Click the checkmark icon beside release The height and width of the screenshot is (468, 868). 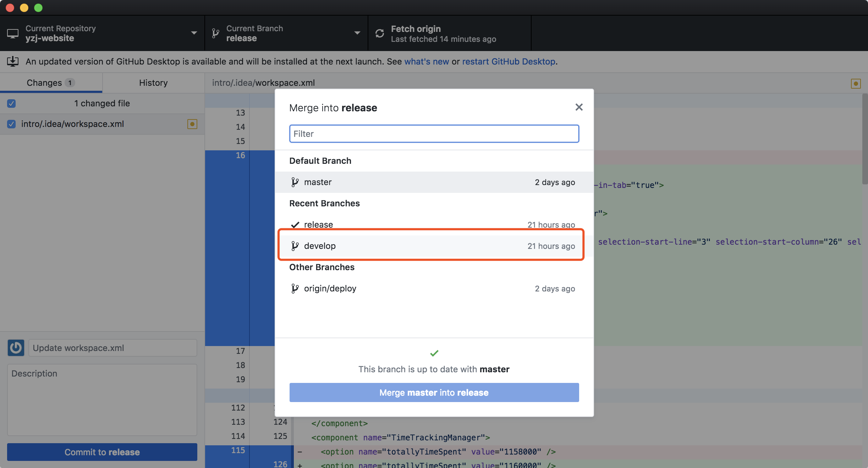coord(295,225)
